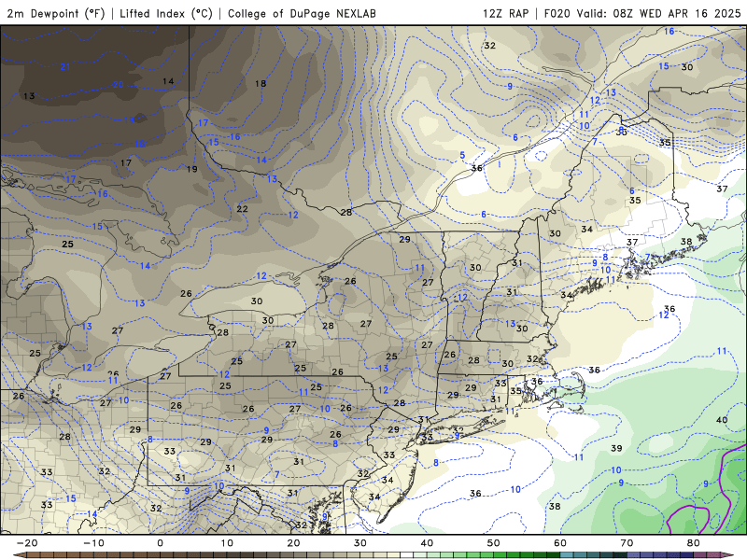
Task: Click the 70 label on the color scale
Action: click(x=627, y=543)
